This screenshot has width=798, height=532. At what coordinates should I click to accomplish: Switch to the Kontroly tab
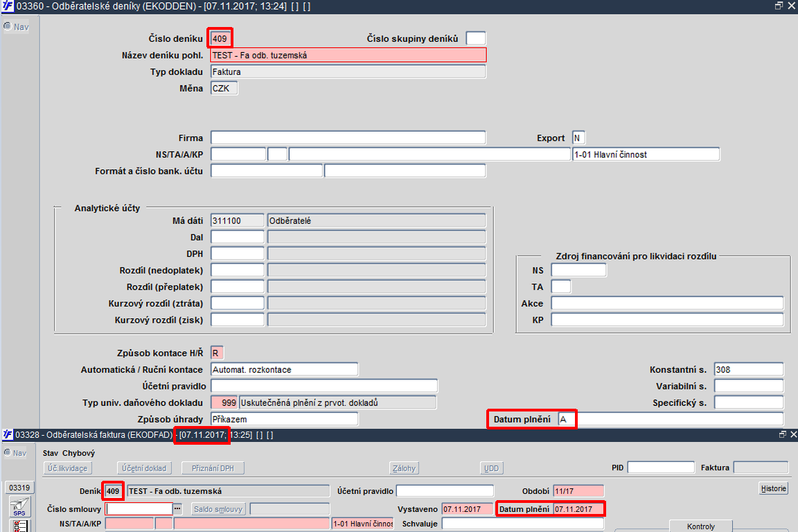click(701, 526)
